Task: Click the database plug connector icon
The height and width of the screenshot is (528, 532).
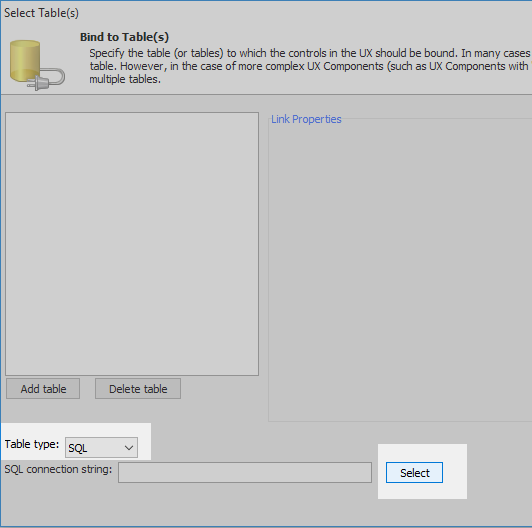Action: (37, 65)
